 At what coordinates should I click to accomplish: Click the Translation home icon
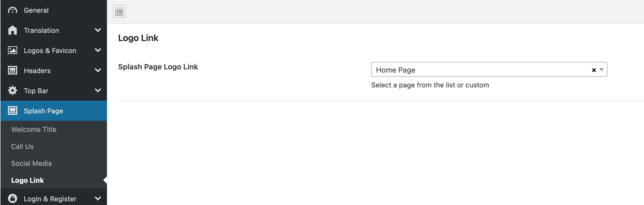12,30
